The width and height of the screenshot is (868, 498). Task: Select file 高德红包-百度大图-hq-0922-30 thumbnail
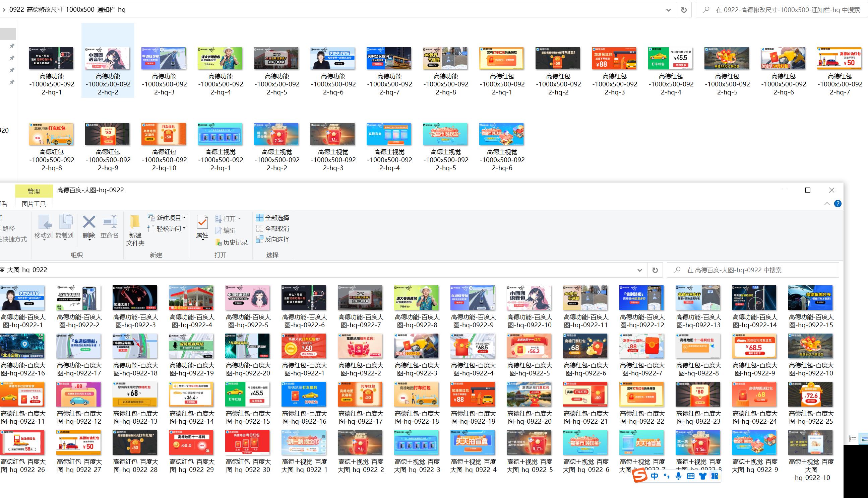coord(248,443)
